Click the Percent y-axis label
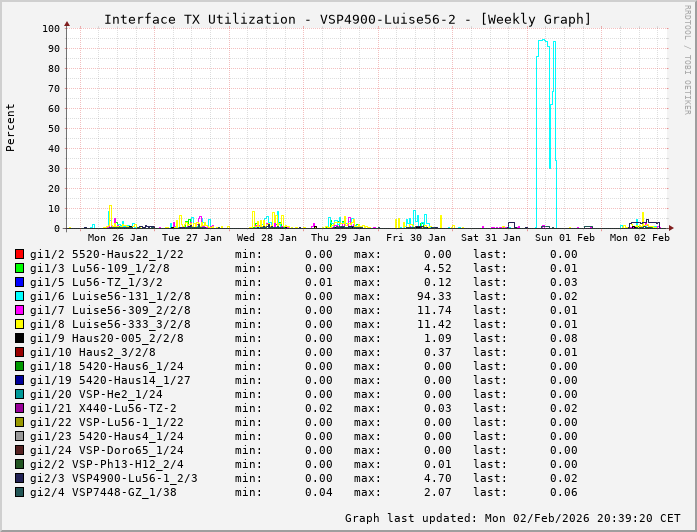This screenshot has width=697, height=532. point(11,127)
